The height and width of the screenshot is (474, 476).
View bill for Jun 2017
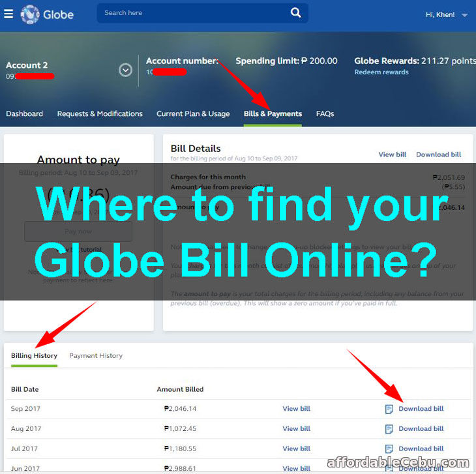pos(296,468)
